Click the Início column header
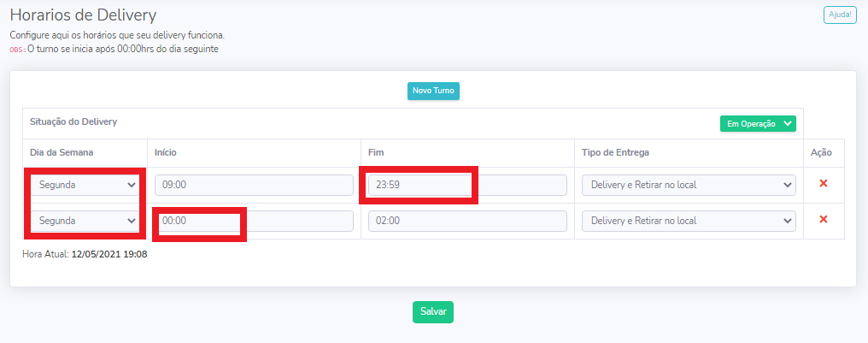This screenshot has width=868, height=343. click(166, 152)
